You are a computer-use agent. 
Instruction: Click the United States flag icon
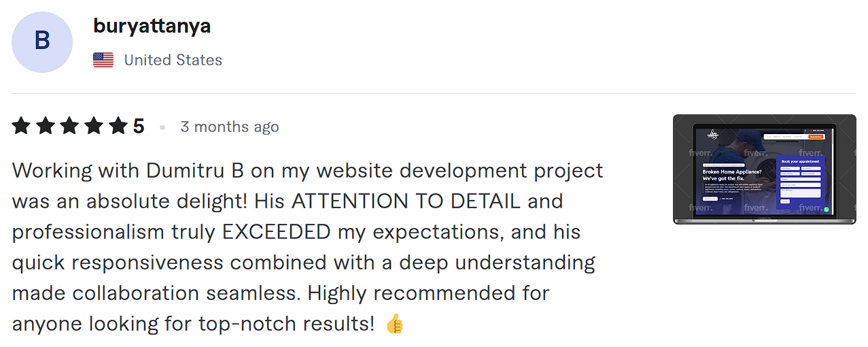point(103,60)
